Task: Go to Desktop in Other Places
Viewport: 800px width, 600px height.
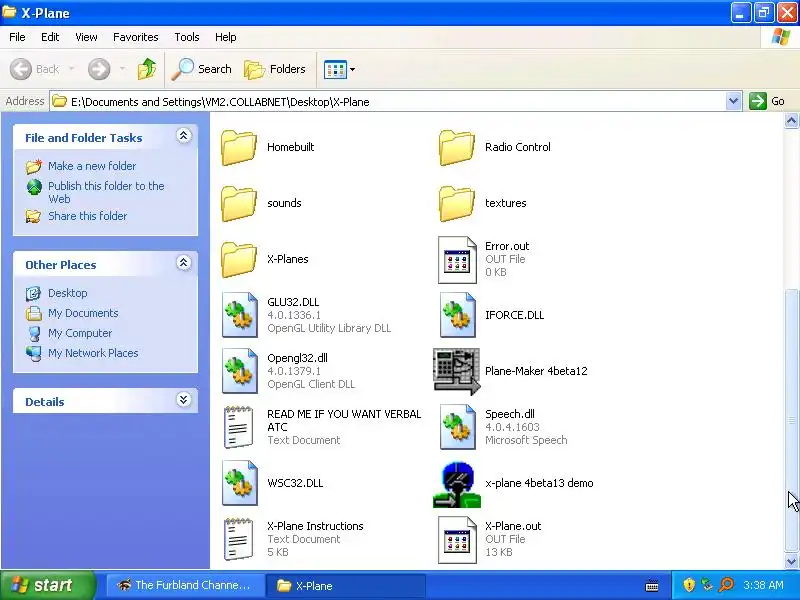Action: tap(67, 293)
